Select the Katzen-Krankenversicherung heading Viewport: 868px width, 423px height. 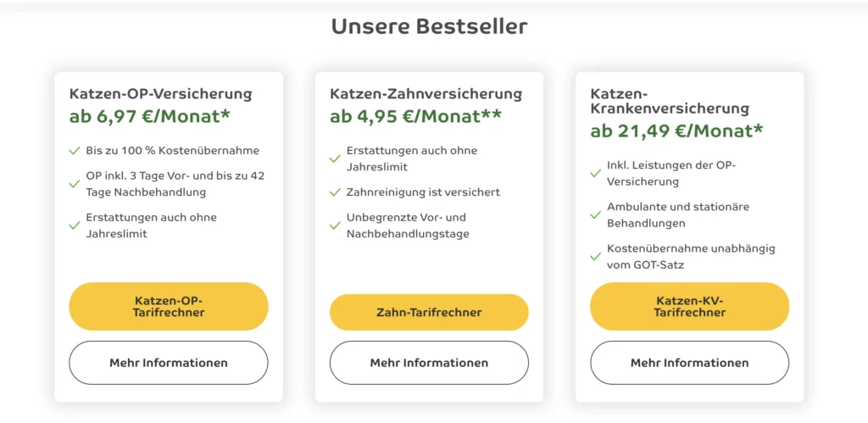coord(670,101)
